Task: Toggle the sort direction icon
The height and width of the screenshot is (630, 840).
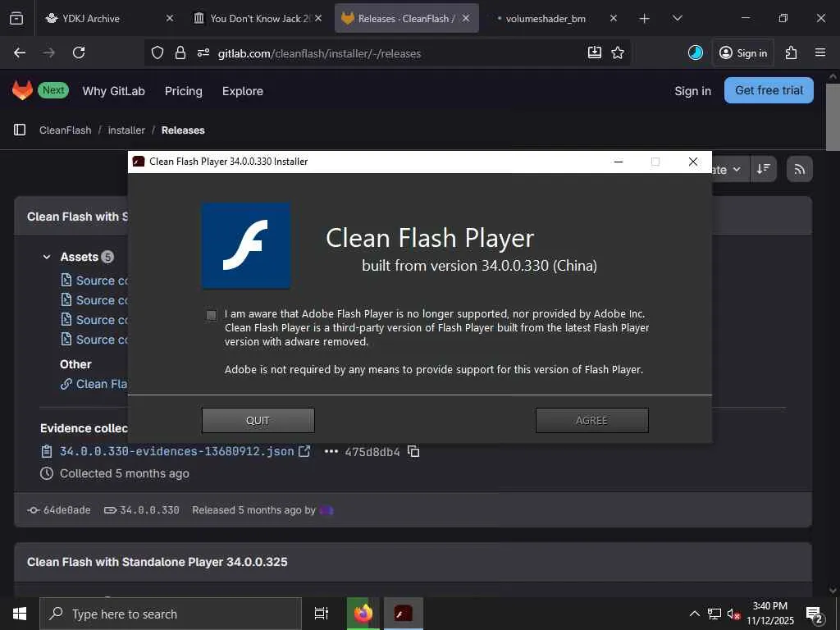Action: (x=764, y=169)
